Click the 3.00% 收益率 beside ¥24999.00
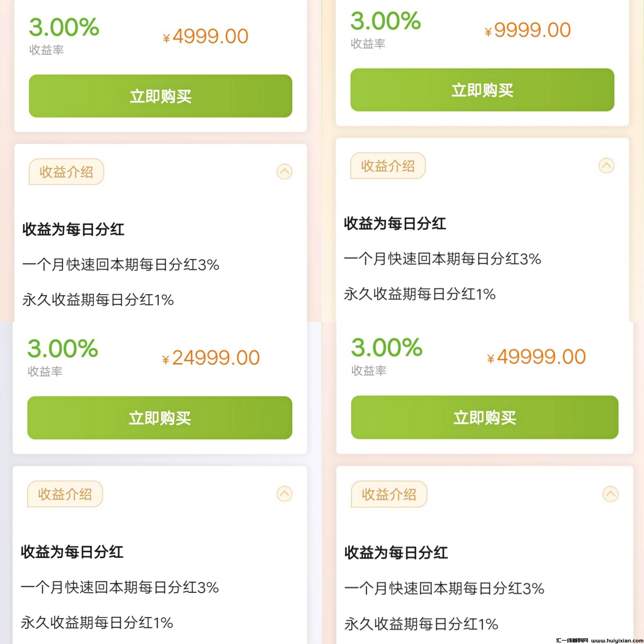644x644 pixels. click(63, 349)
